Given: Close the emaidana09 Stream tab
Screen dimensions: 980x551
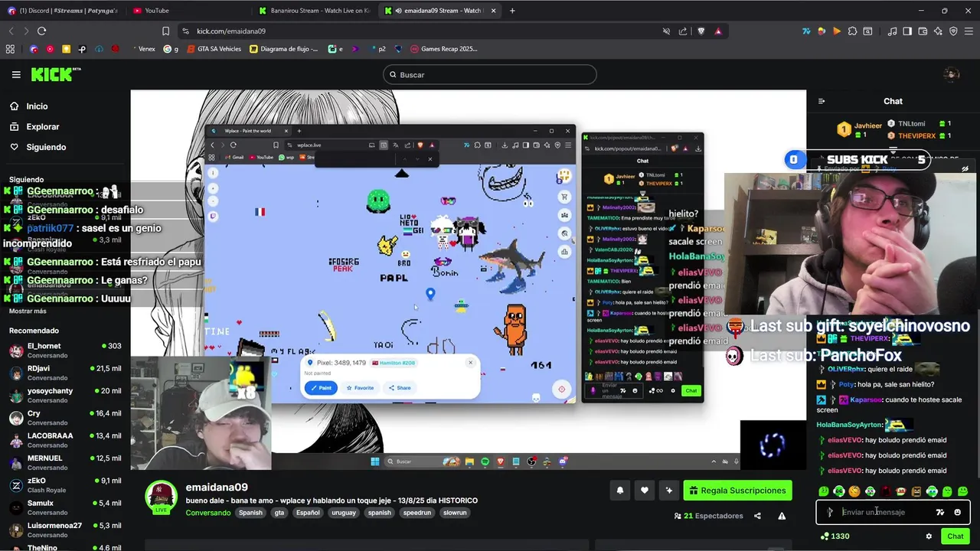Looking at the screenshot, I should tap(493, 11).
